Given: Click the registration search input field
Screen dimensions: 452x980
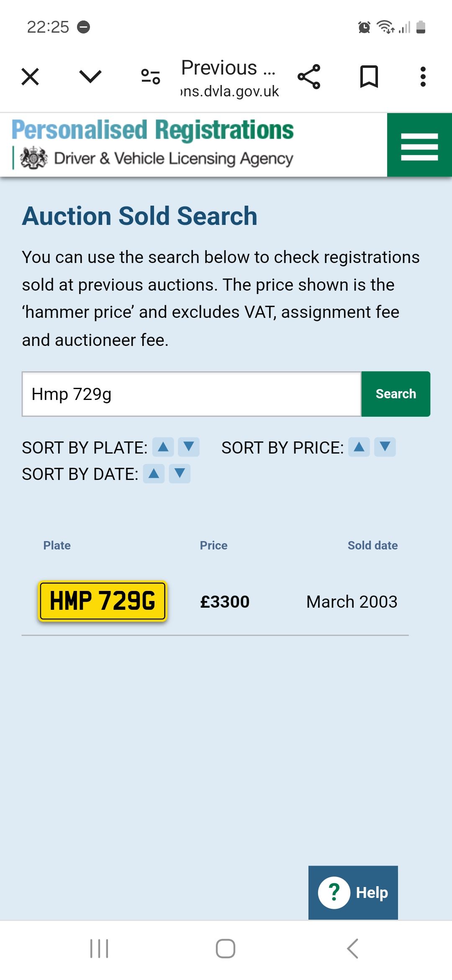Looking at the screenshot, I should pos(191,394).
